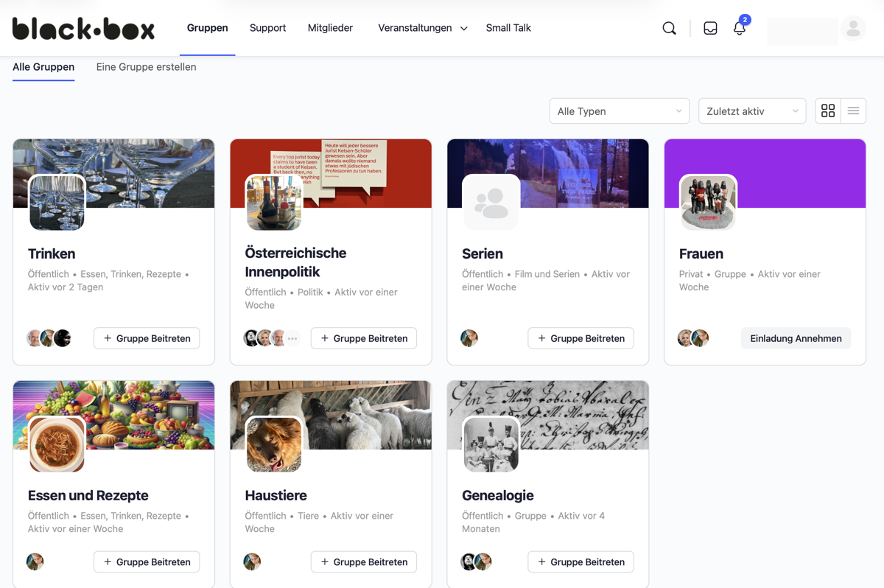The width and height of the screenshot is (884, 588).
Task: Expand the Veranstaltungen menu
Action: 422,28
